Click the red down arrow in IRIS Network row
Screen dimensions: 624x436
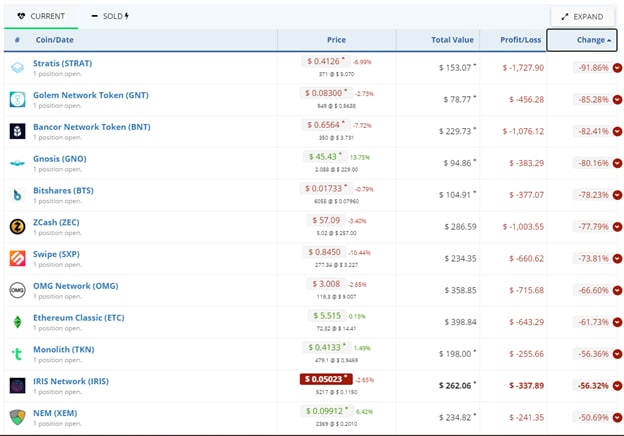(617, 386)
